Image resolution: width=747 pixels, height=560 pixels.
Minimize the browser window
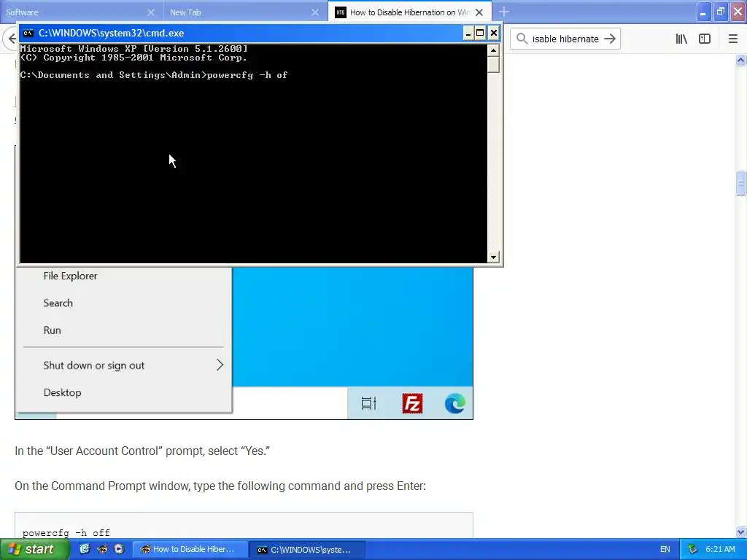(703, 12)
